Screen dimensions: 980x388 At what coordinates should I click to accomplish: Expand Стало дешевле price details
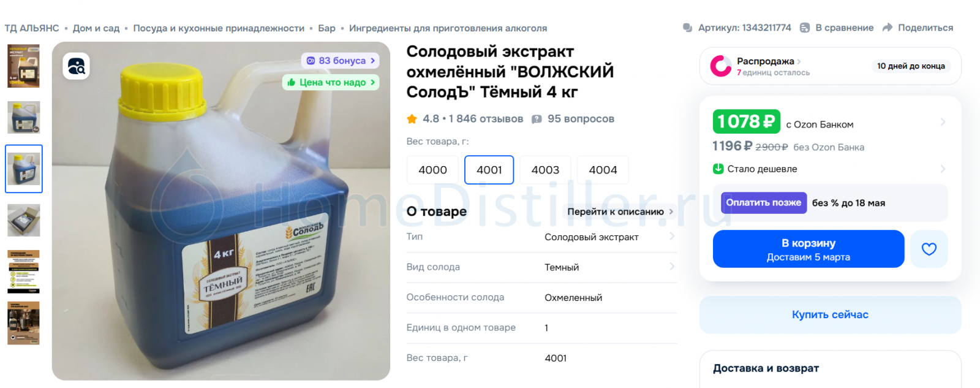[943, 169]
